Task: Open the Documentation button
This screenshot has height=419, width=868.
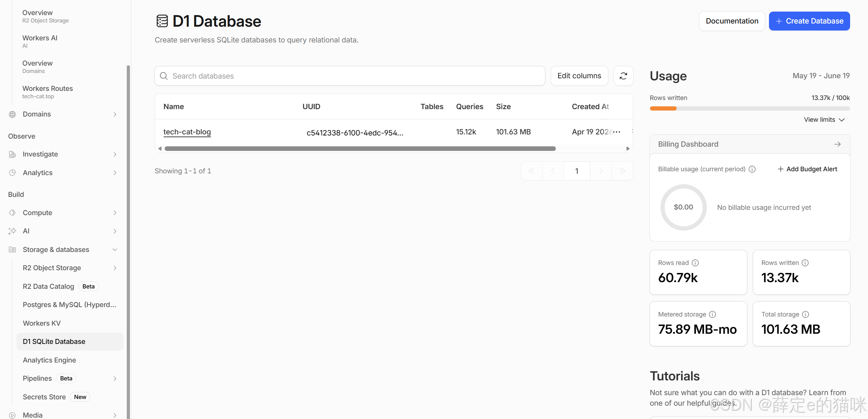Action: (x=732, y=21)
